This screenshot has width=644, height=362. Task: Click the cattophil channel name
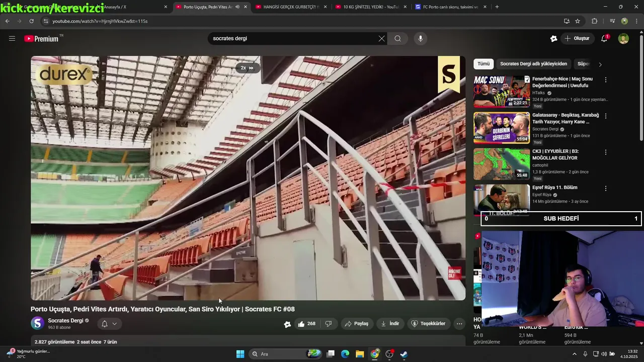(540, 165)
